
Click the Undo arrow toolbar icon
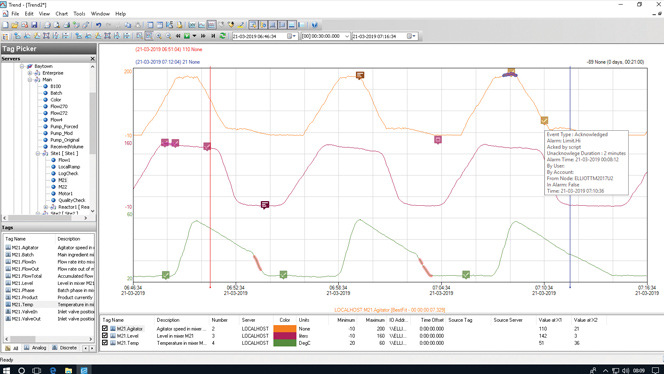click(x=98, y=25)
